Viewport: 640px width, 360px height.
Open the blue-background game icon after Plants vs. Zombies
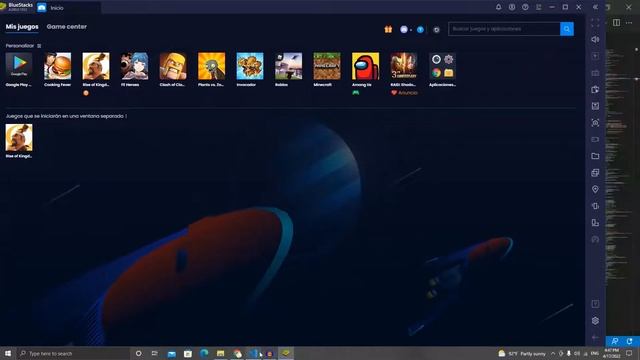(x=250, y=66)
